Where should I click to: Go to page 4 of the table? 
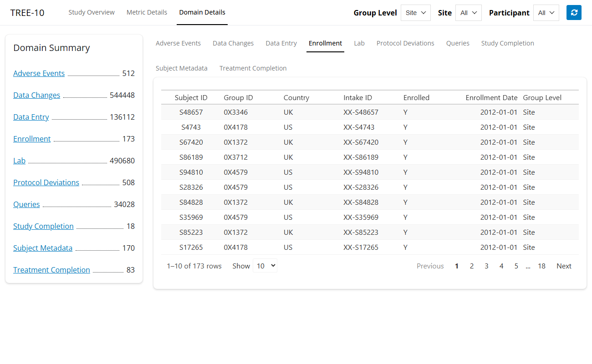click(x=501, y=266)
